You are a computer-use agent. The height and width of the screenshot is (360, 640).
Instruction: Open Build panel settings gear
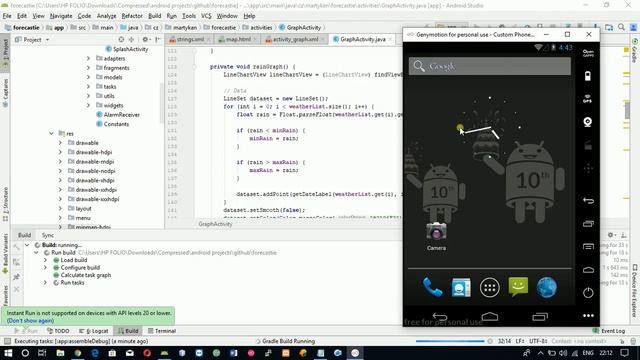pos(611,235)
